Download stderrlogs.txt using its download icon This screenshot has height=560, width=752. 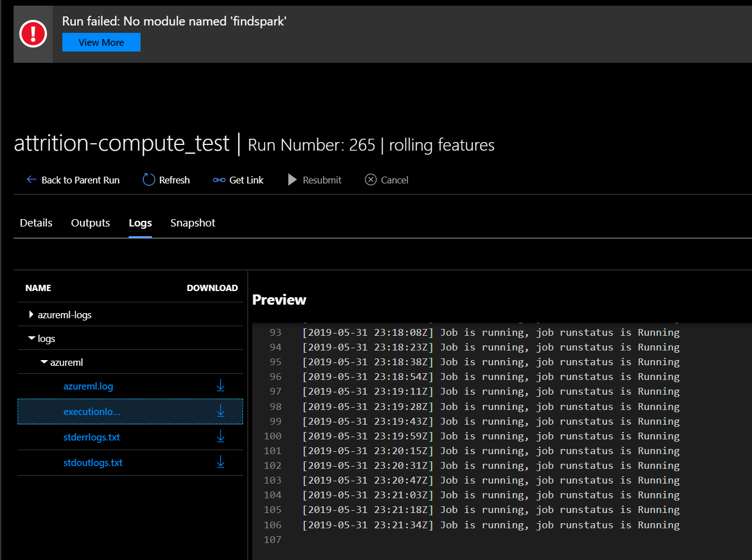[x=220, y=437]
